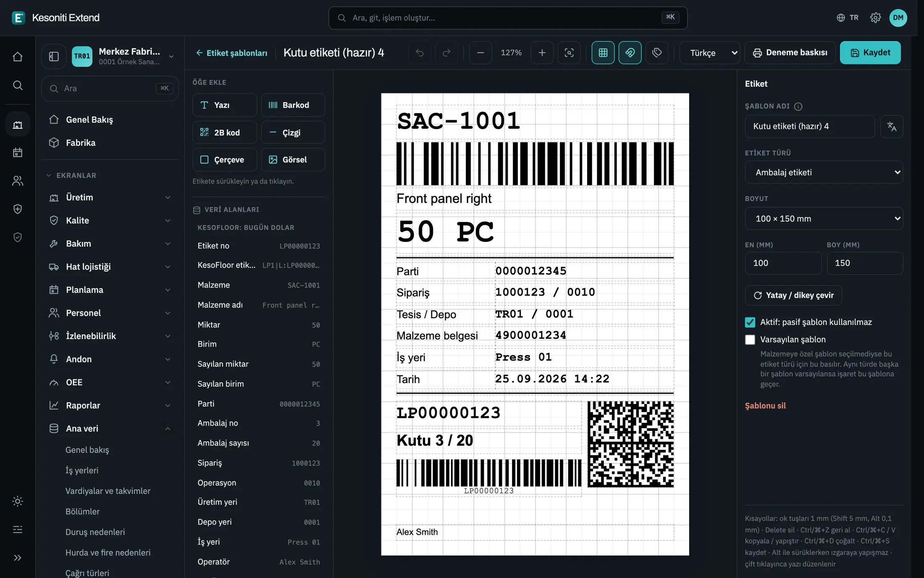Viewport: 924px width, 578px height.
Task: Click the home icon in left rail
Action: click(18, 56)
